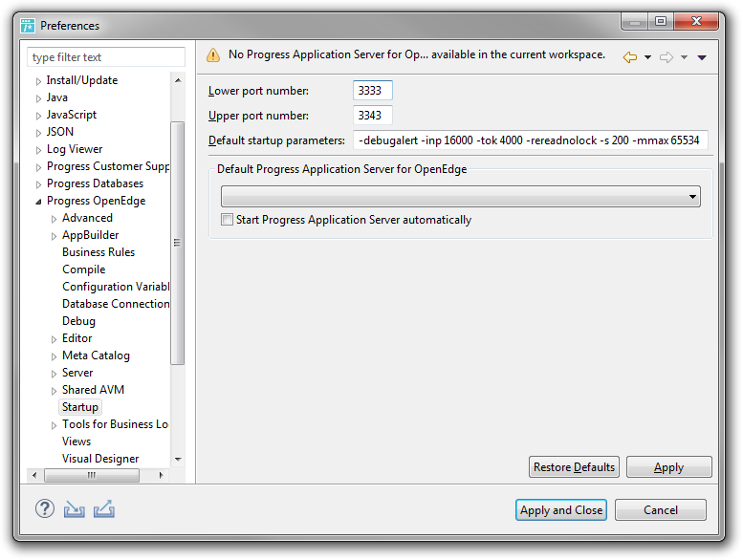The height and width of the screenshot is (560, 743).
Task: Select the Views preference page
Action: point(76,442)
